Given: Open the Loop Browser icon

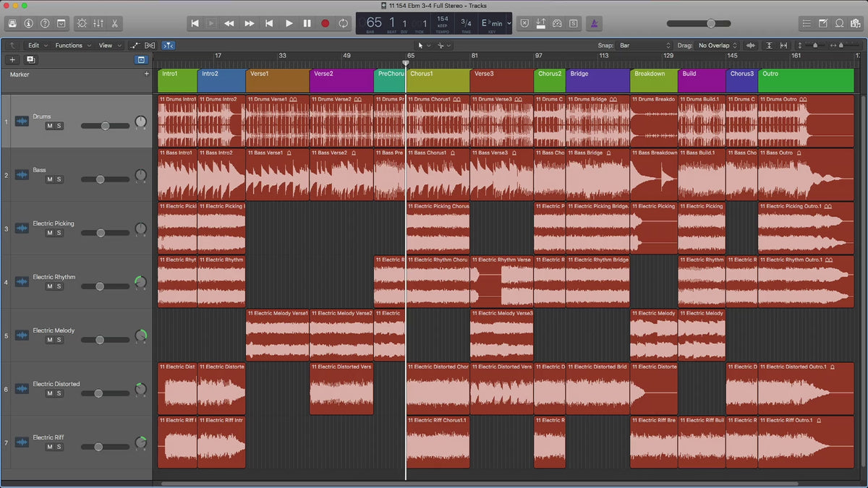Looking at the screenshot, I should click(x=840, y=23).
